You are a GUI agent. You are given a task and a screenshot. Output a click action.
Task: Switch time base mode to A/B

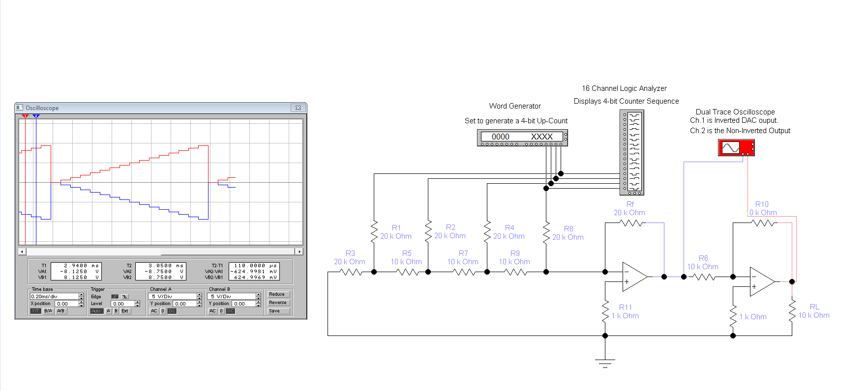click(61, 311)
